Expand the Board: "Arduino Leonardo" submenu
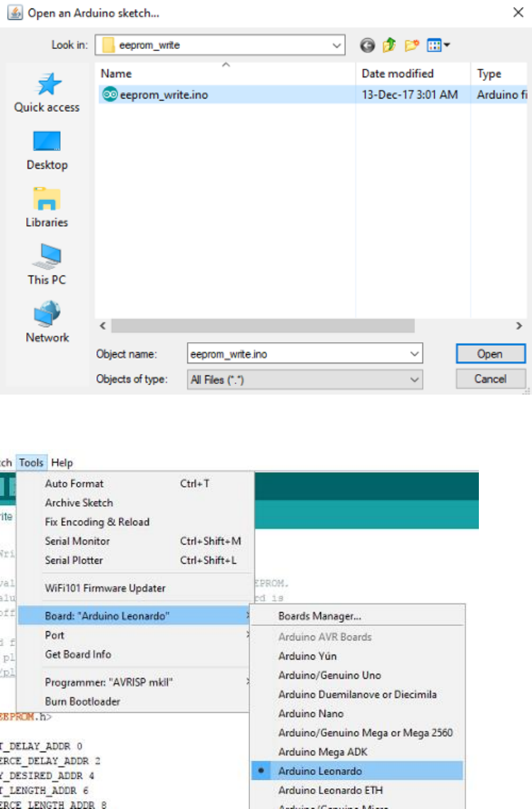532x809 pixels. 134,616
